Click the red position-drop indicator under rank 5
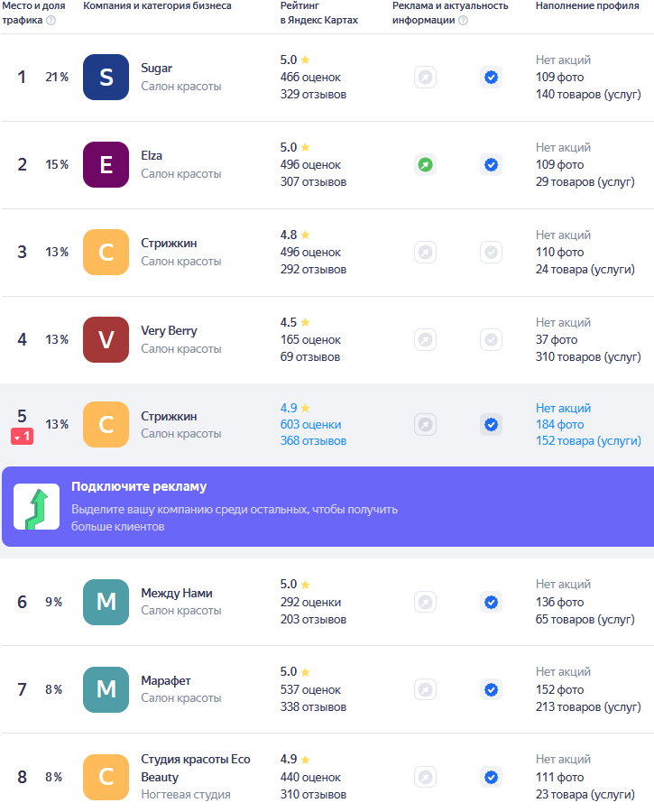654x812 pixels. (x=23, y=437)
